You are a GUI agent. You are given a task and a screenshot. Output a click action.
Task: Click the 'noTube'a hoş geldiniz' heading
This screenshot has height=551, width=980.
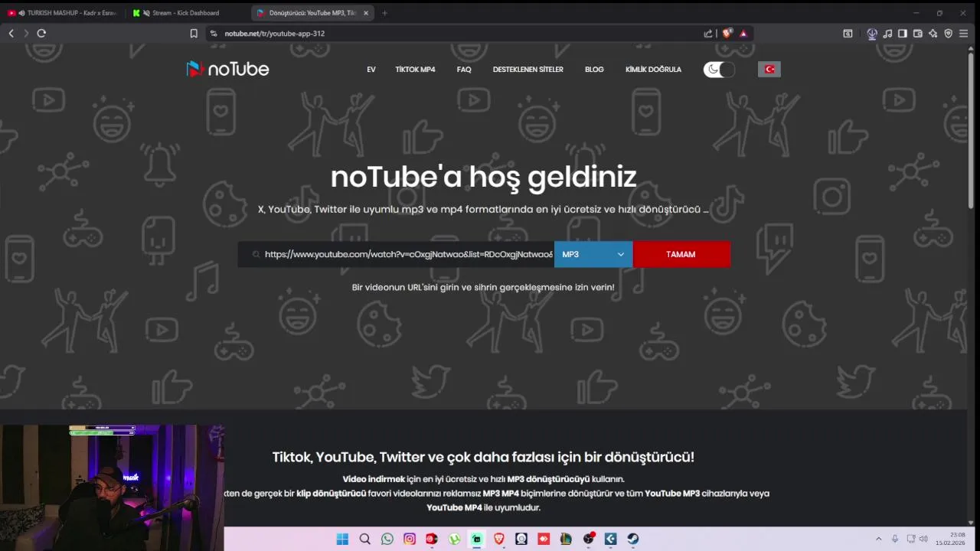tap(483, 177)
